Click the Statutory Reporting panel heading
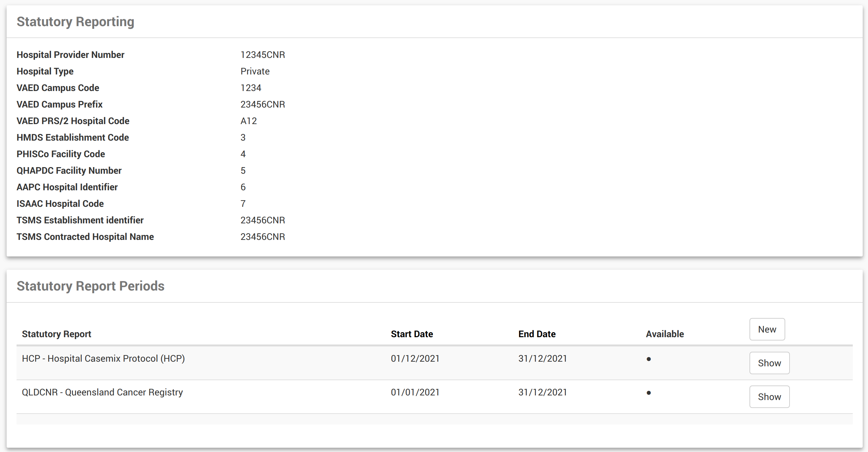The height and width of the screenshot is (452, 868). pyautogui.click(x=75, y=22)
